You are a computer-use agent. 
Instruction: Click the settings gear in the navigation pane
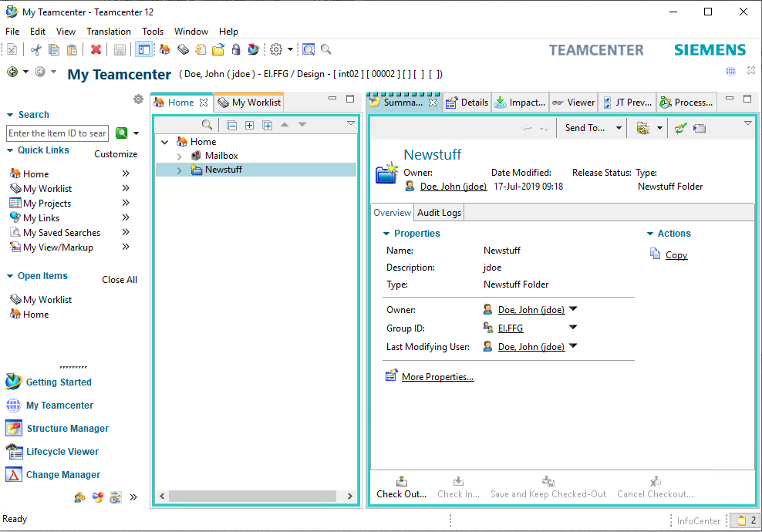(x=138, y=99)
